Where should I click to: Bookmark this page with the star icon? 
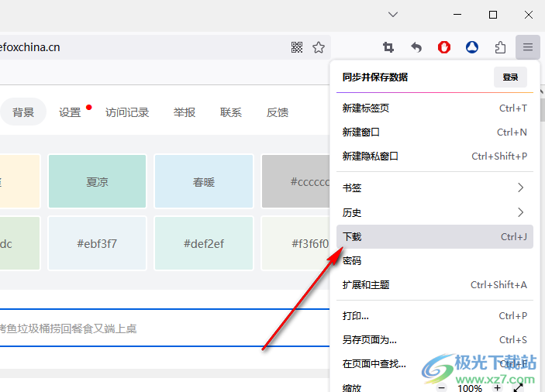click(319, 47)
